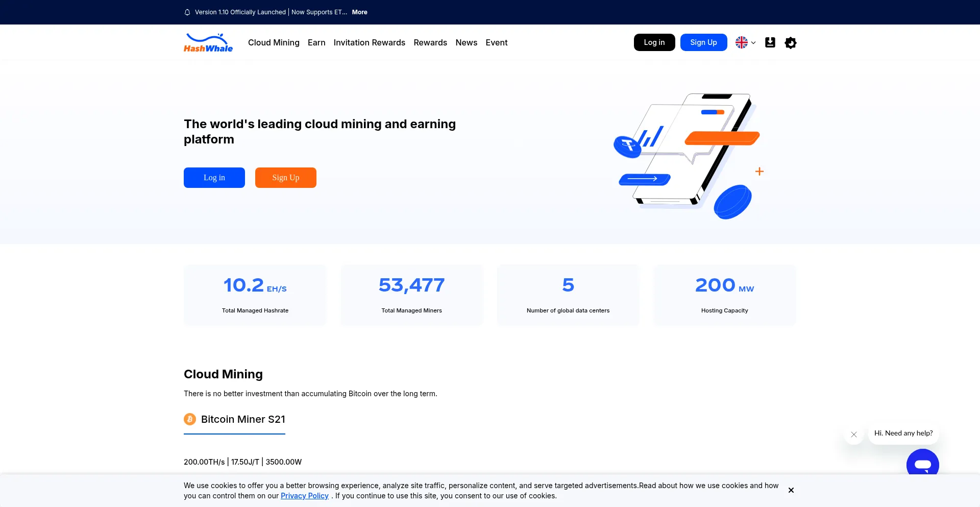Image resolution: width=980 pixels, height=507 pixels.
Task: Click the phone illustration graphic
Action: [689, 156]
